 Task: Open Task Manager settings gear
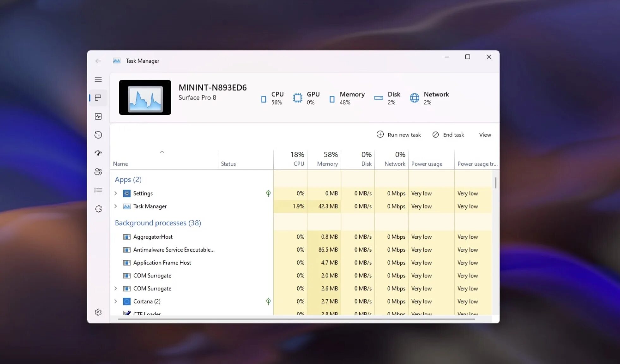[98, 312]
